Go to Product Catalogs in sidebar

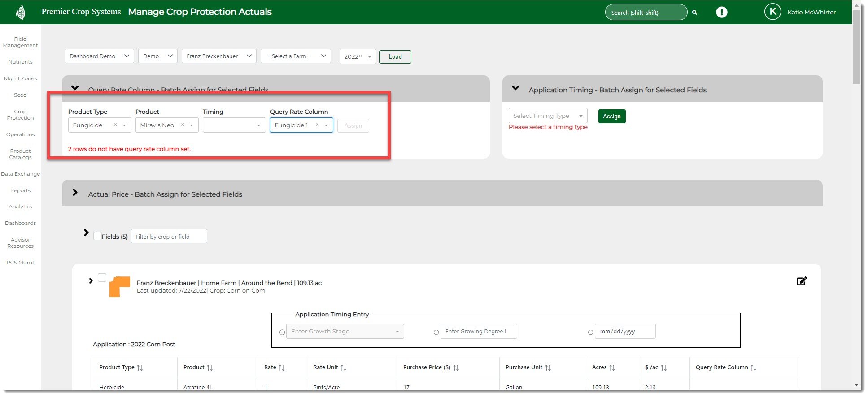click(20, 154)
